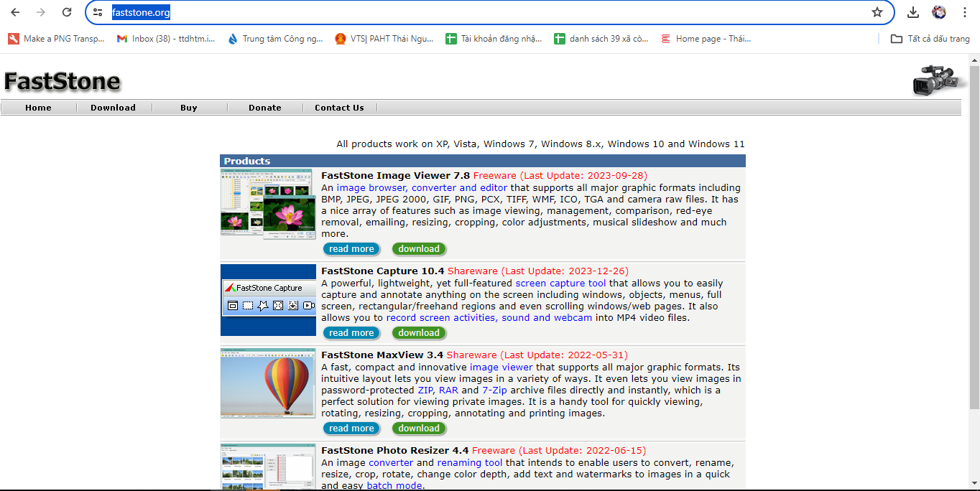
Task: Bookmark this page with star icon
Action: pos(877,12)
